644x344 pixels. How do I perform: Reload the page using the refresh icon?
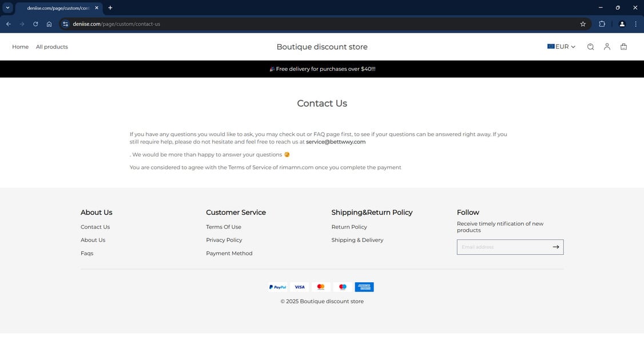point(35,24)
